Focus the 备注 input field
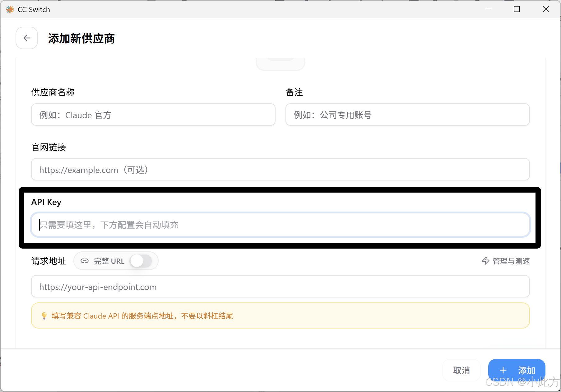The height and width of the screenshot is (392, 561). pos(408,115)
